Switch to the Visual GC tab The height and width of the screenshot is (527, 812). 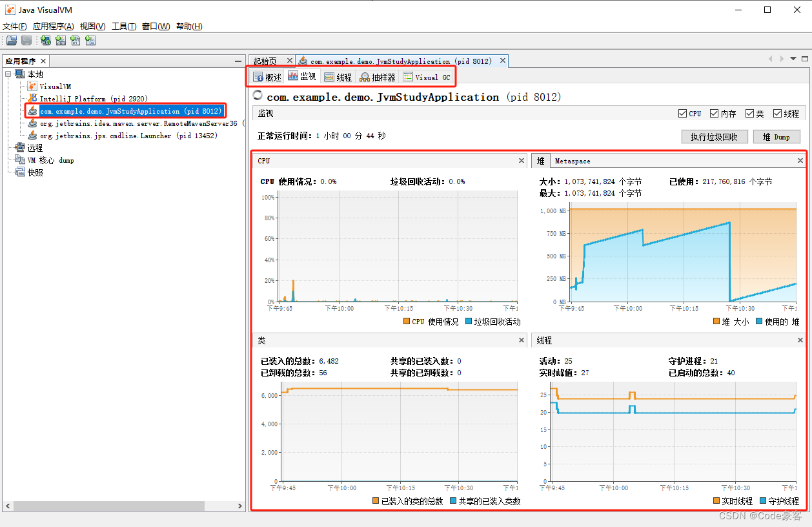click(426, 77)
